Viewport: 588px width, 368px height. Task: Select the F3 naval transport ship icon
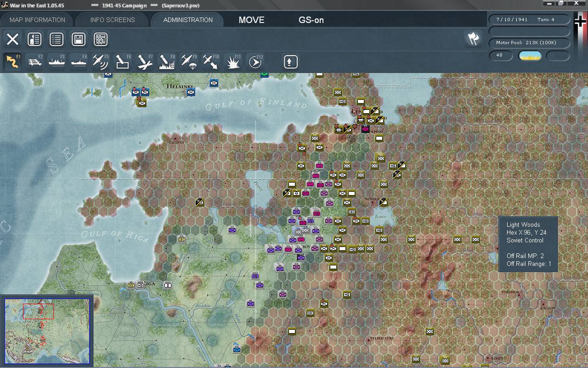(57, 62)
